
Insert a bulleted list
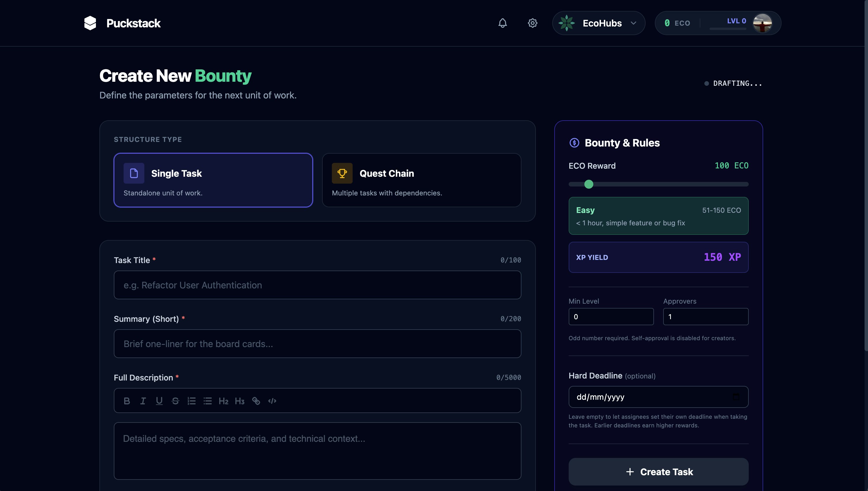(x=207, y=401)
